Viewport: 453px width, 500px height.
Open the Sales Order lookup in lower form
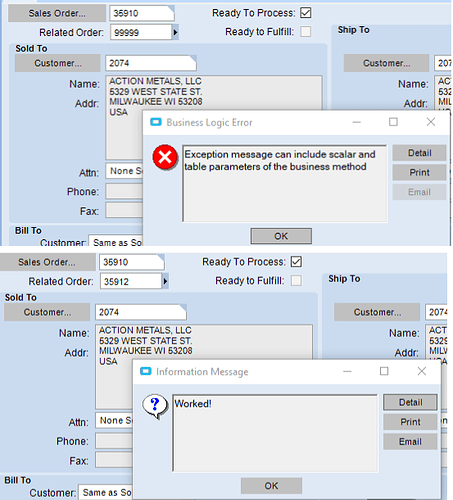(x=47, y=262)
